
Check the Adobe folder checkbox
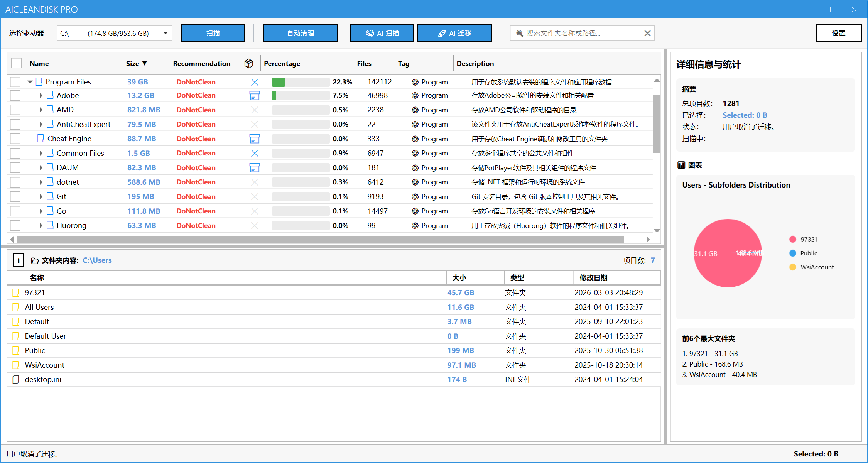pyautogui.click(x=15, y=95)
